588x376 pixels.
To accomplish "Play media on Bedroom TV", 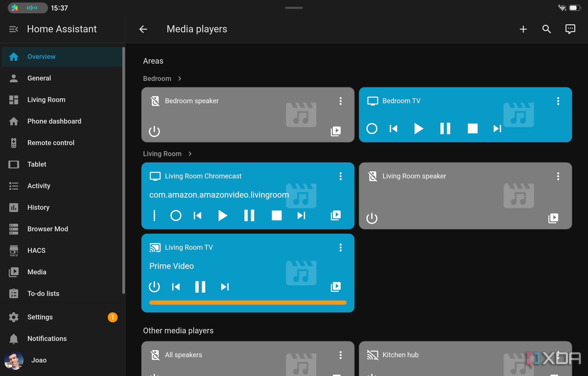I will pos(419,128).
